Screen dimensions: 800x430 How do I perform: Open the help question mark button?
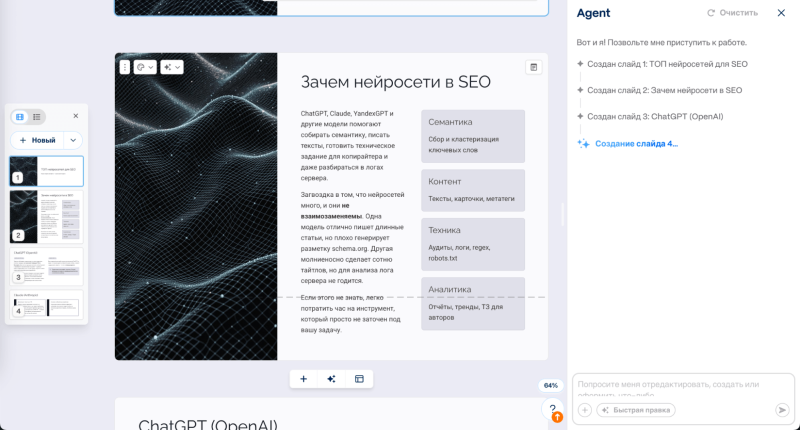(552, 409)
